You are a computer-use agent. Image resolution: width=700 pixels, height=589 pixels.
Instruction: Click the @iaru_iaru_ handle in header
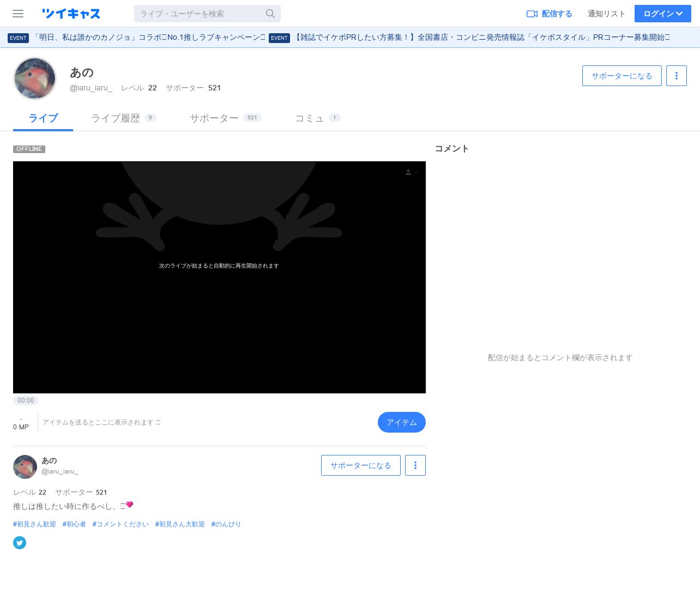coord(91,88)
